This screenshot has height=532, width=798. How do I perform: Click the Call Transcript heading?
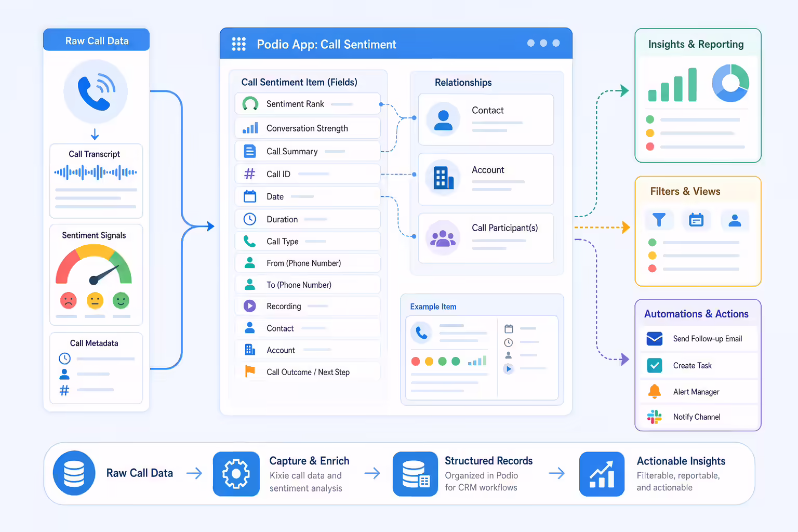point(94,154)
